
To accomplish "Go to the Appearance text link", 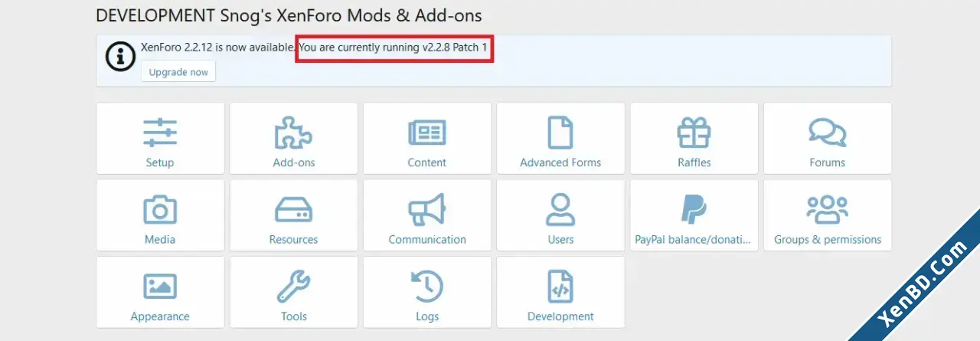I will tap(160, 316).
